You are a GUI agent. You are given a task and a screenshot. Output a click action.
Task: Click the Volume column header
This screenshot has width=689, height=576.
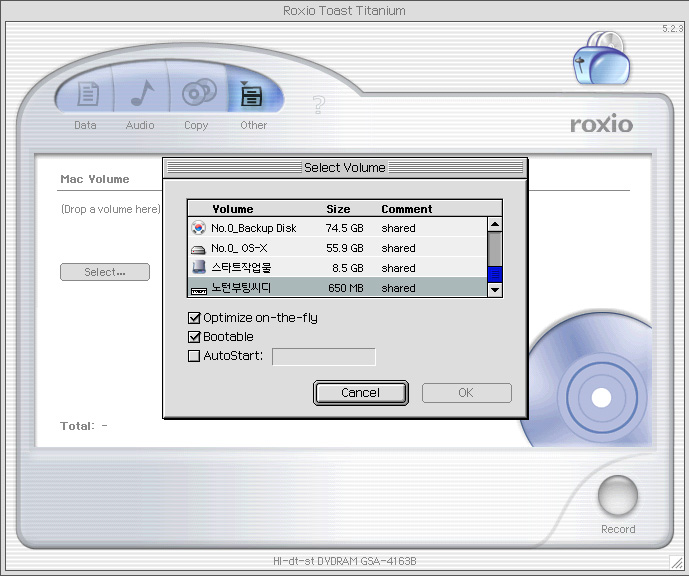(233, 209)
